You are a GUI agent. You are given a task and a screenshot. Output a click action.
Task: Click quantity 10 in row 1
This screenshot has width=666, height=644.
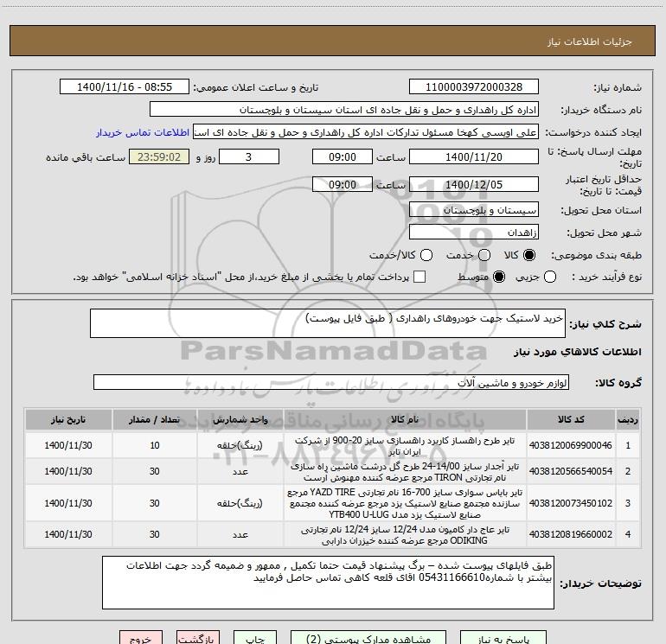(x=155, y=445)
